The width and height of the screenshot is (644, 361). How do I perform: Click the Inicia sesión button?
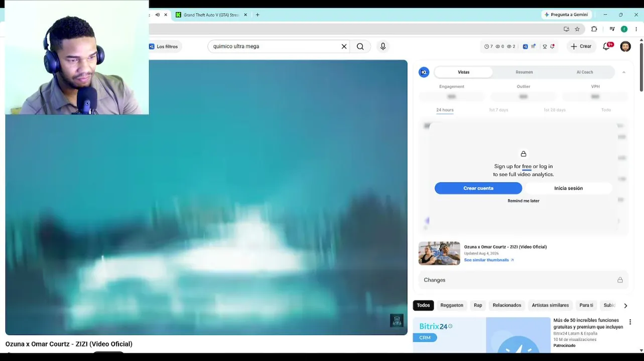point(569,188)
